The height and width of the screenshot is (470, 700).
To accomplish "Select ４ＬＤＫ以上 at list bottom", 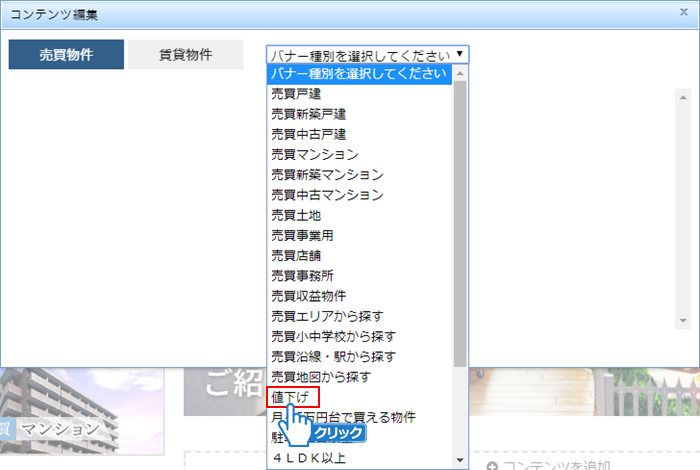I will tap(308, 458).
